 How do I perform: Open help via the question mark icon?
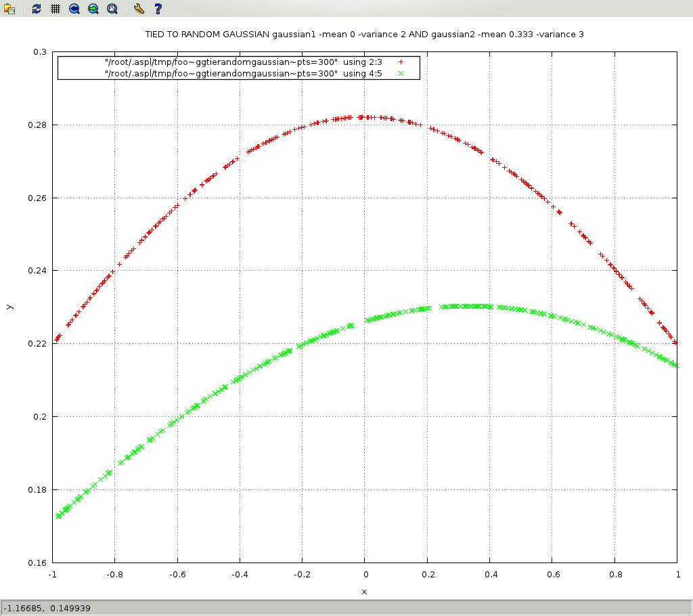click(x=158, y=9)
